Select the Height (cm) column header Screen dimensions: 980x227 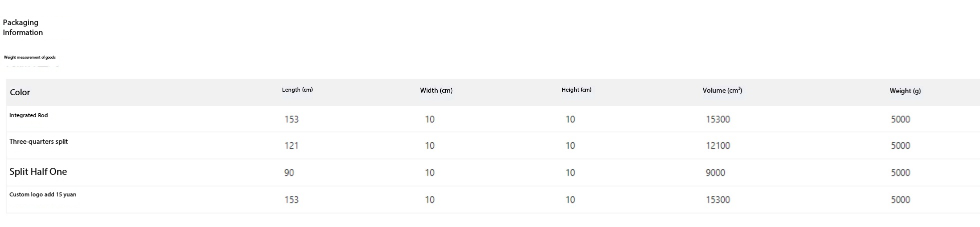click(x=576, y=90)
